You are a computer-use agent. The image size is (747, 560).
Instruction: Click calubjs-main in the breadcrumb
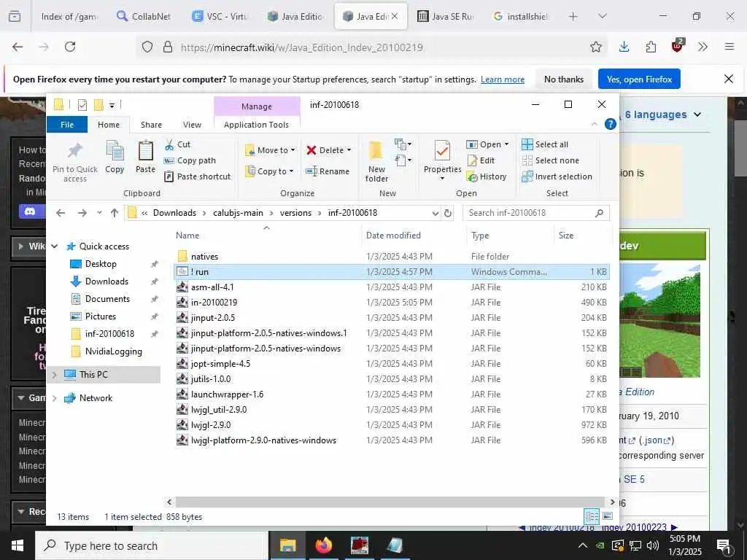pos(238,213)
